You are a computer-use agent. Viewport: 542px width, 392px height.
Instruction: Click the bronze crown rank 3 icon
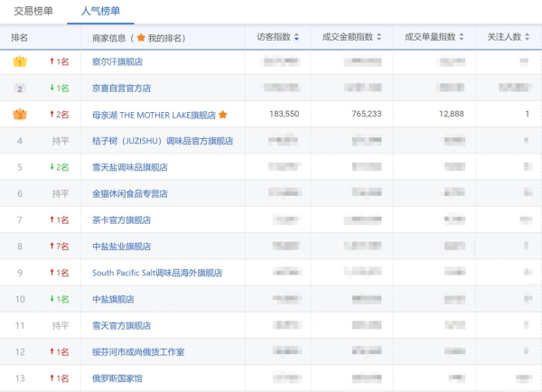pos(20,114)
